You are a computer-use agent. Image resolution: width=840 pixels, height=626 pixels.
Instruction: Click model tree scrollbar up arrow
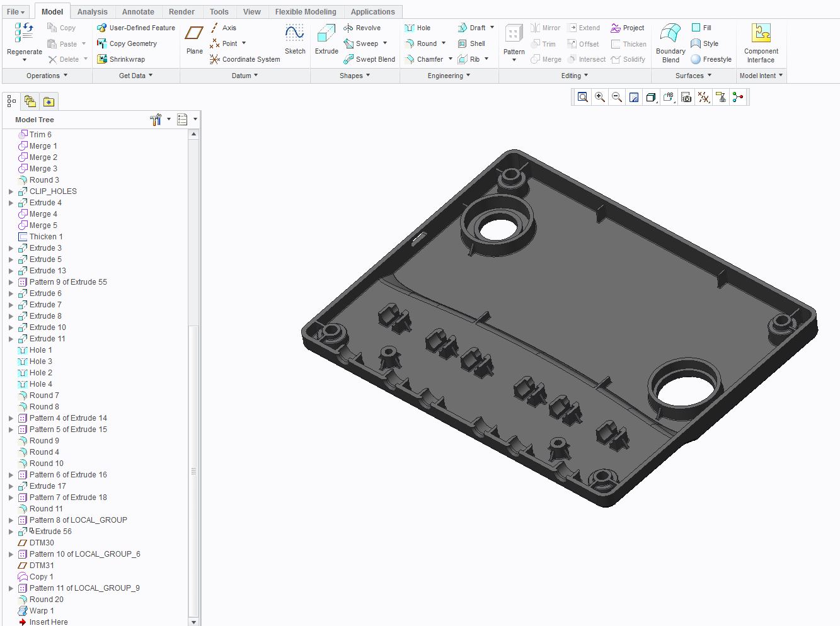coord(193,134)
